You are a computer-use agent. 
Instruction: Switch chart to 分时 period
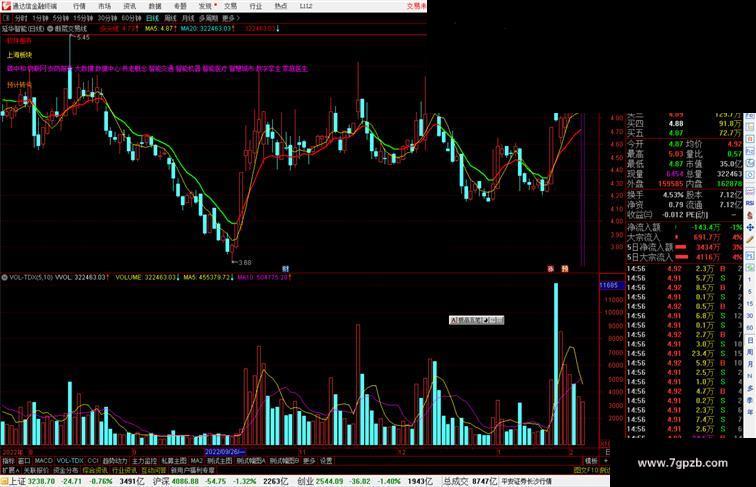pos(21,18)
